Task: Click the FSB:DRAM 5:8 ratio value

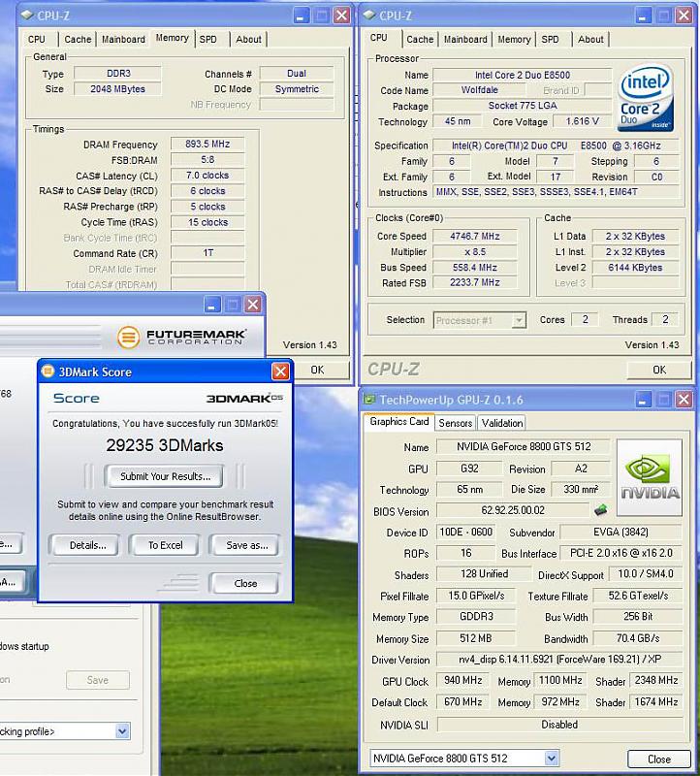Action: point(207,159)
